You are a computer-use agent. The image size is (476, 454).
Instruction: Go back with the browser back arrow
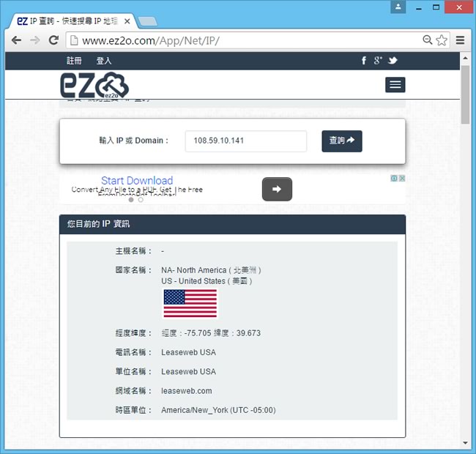(16, 40)
